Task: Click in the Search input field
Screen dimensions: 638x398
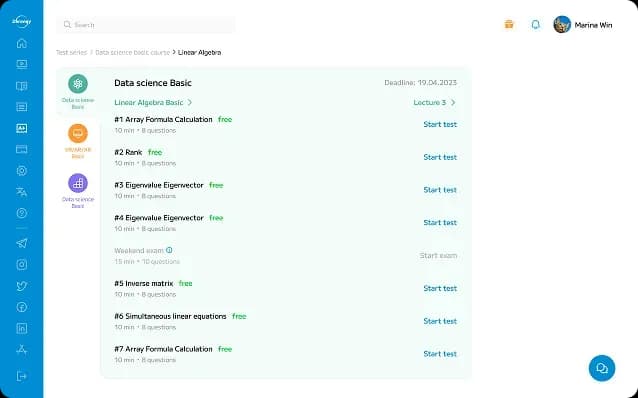Action: pos(145,25)
